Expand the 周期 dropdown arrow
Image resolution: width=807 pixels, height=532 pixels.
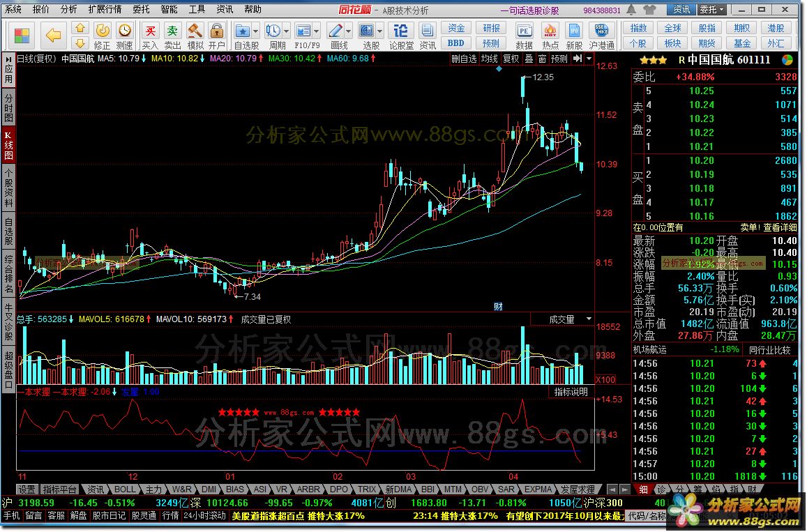coord(286,31)
